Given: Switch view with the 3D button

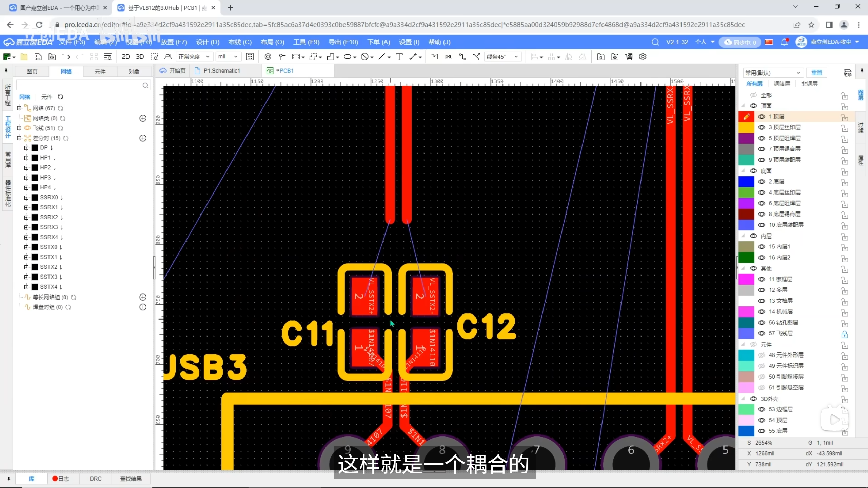Looking at the screenshot, I should click(140, 57).
